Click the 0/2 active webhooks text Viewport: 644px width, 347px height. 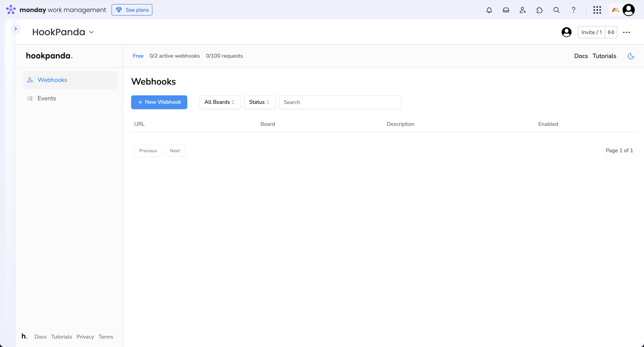click(x=174, y=56)
